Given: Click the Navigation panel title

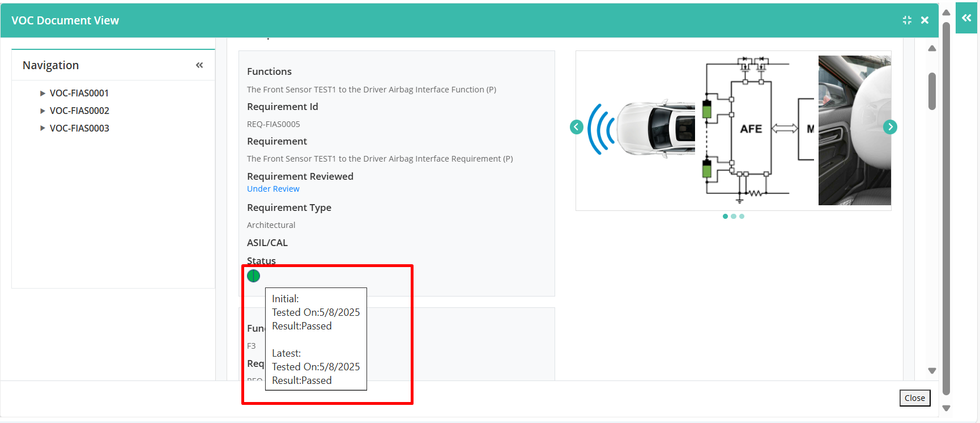Looking at the screenshot, I should (x=50, y=65).
